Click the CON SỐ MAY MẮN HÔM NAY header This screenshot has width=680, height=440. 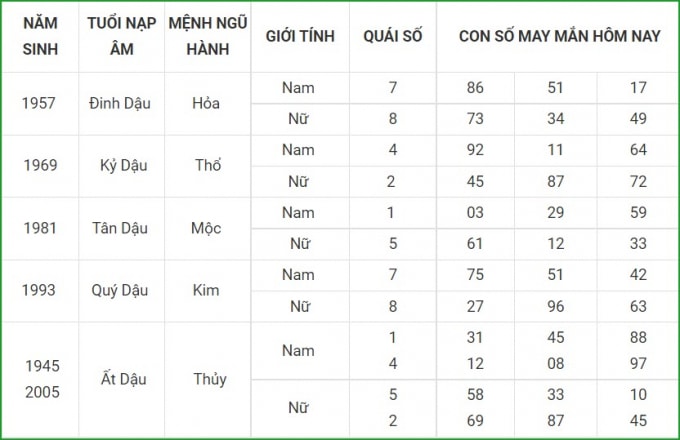point(559,36)
